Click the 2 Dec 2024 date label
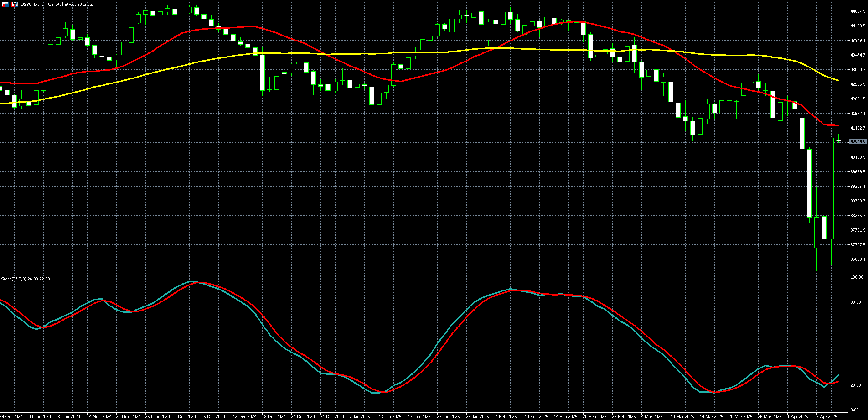Viewport: 868px width, 420px height. click(185, 416)
